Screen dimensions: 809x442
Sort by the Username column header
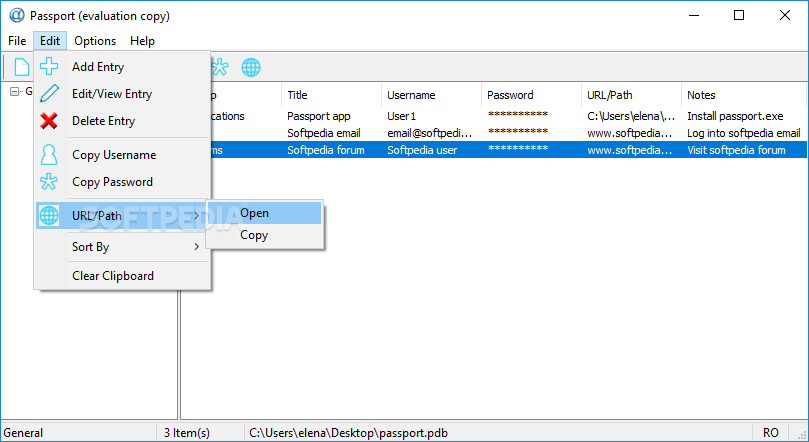(431, 95)
